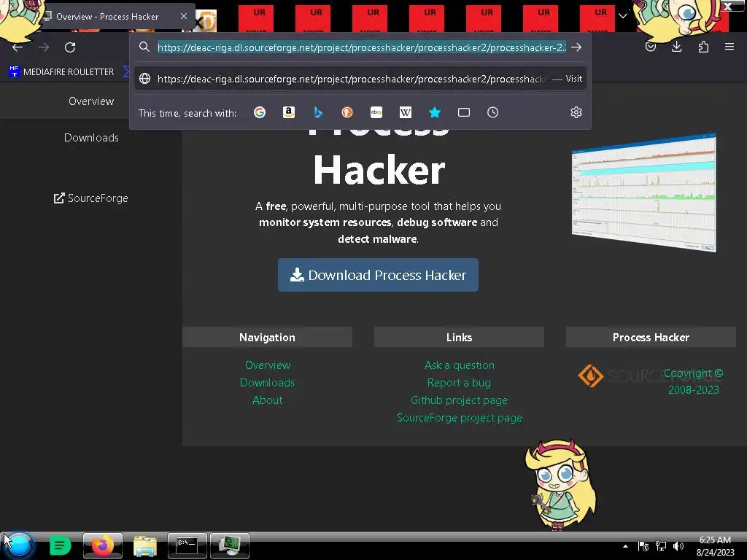747x560 pixels.
Task: Select Downloads in the sidebar
Action: tap(91, 138)
